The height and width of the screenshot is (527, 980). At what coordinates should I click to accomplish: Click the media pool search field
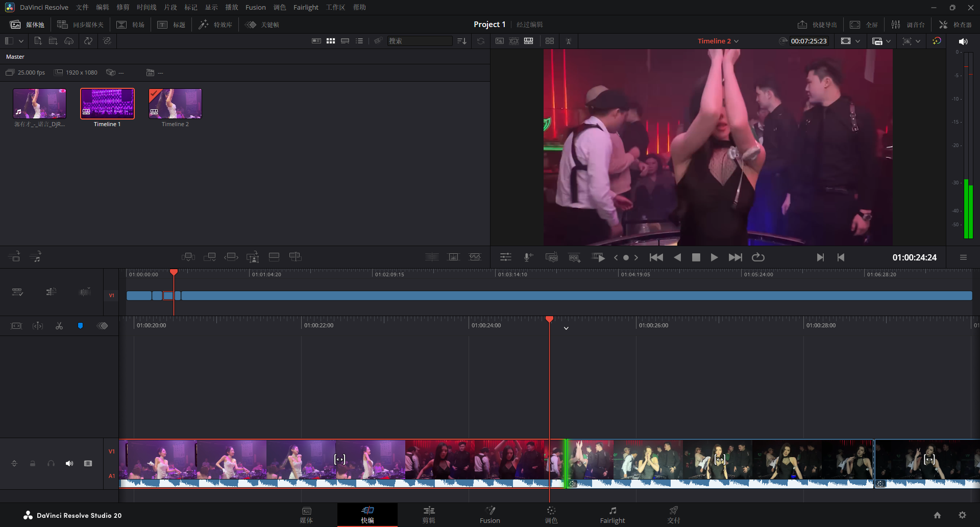(x=420, y=41)
